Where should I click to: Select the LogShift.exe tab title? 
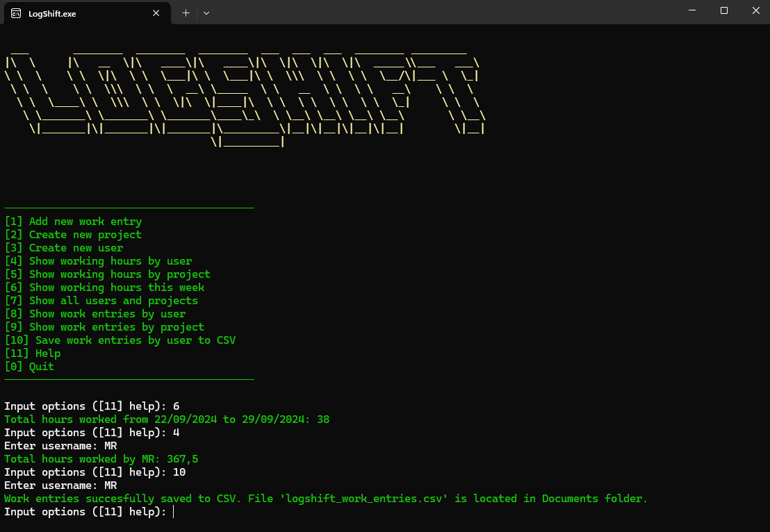pos(52,13)
